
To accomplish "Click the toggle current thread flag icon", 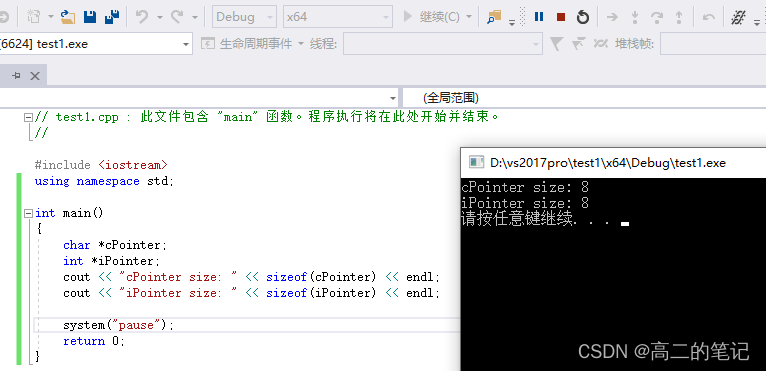I will coord(600,44).
